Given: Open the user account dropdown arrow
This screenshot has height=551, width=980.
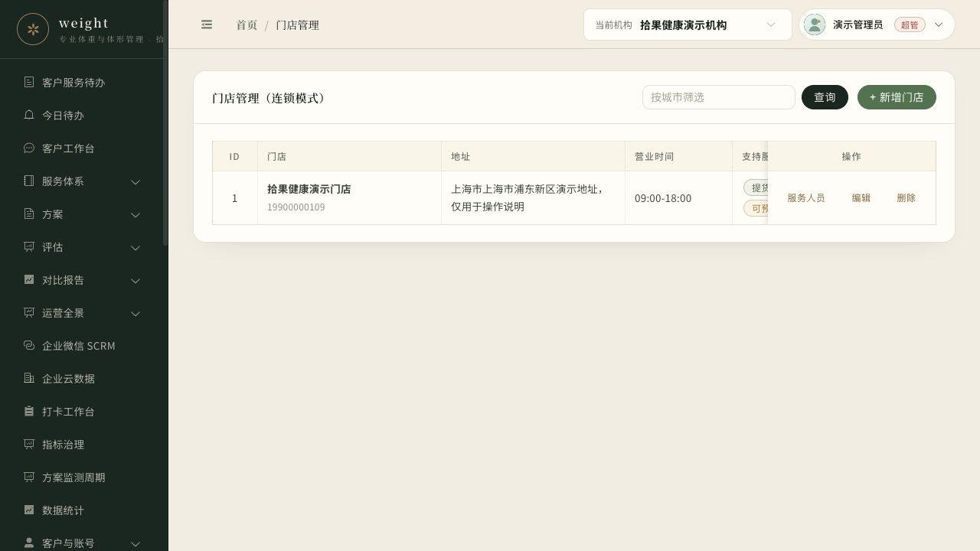Looking at the screenshot, I should [x=939, y=24].
